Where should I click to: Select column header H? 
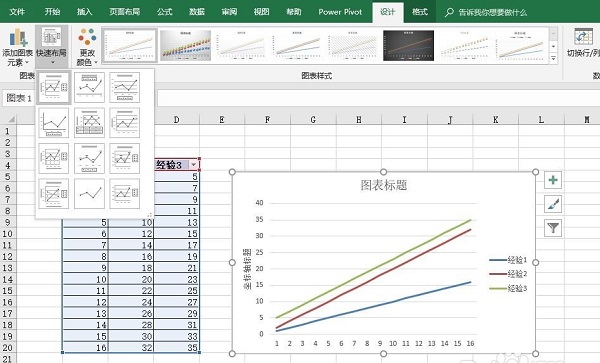[359, 120]
